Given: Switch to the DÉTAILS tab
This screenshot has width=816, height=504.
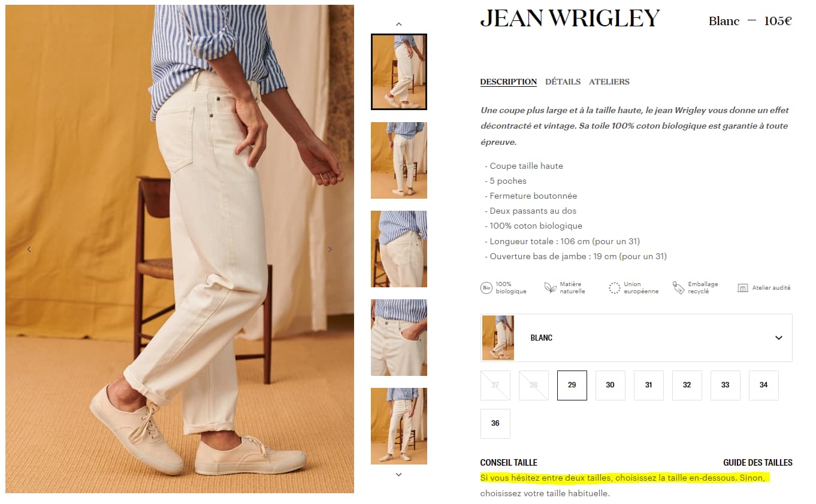Looking at the screenshot, I should [x=563, y=82].
